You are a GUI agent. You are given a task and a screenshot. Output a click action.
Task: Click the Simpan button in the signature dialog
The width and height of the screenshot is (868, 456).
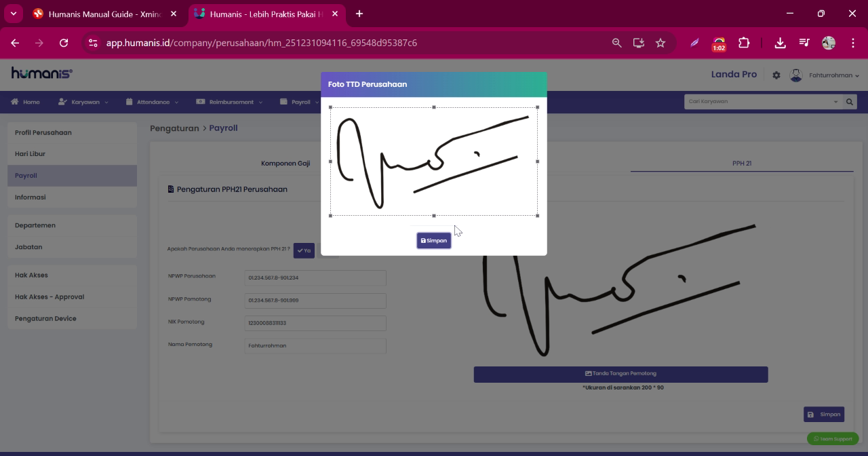(x=434, y=241)
